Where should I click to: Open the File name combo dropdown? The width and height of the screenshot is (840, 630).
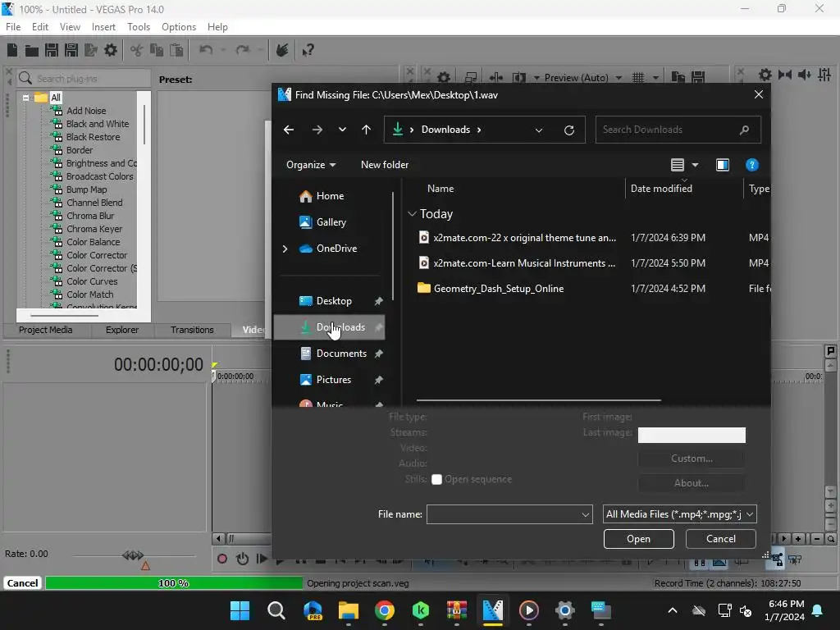[586, 515]
